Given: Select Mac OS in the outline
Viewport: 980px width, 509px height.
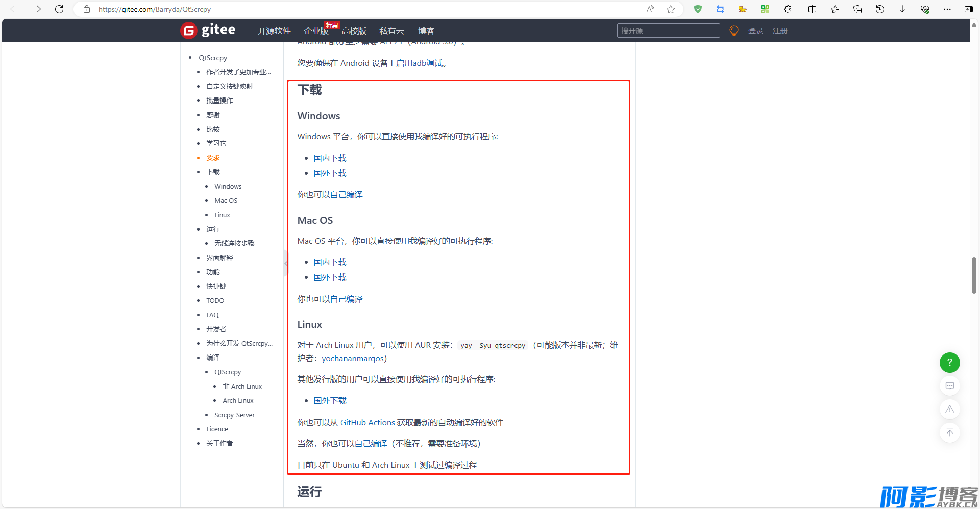Looking at the screenshot, I should (226, 200).
